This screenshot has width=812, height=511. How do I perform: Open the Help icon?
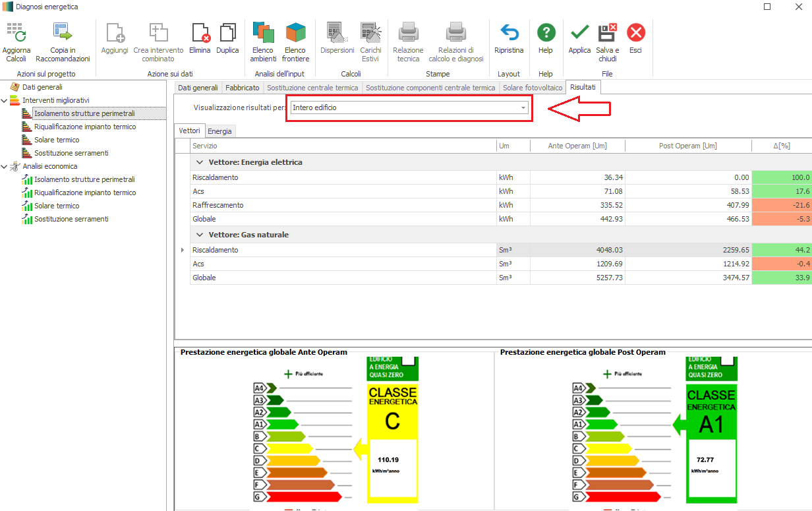[x=546, y=33]
